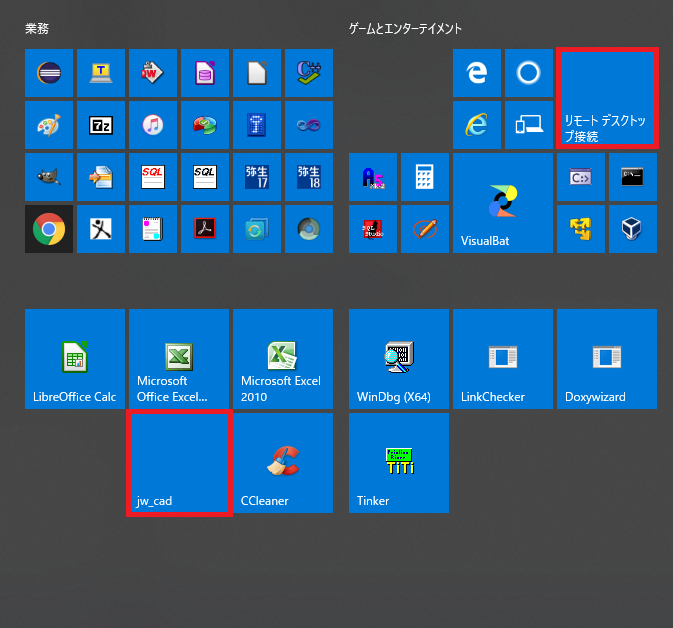Viewport: 673px width, 628px height.
Task: Launch the gray Chromium-style circle tile
Action: point(309,229)
